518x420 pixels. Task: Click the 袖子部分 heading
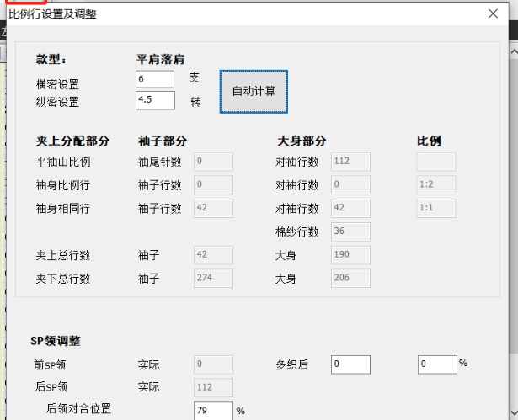[163, 141]
